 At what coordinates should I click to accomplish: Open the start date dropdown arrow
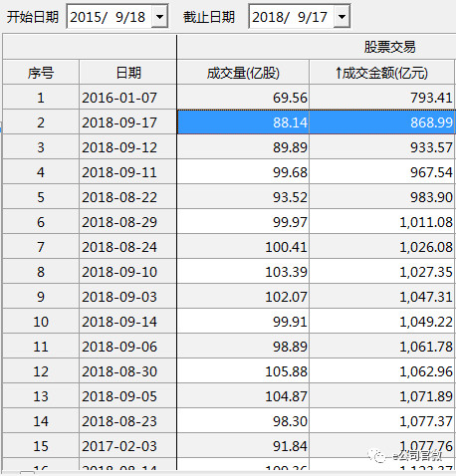[x=159, y=16]
